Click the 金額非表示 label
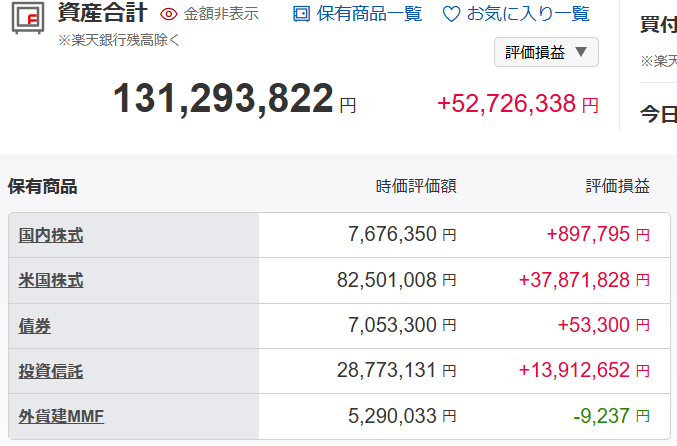Screen dimensions: 677x446 [221, 14]
